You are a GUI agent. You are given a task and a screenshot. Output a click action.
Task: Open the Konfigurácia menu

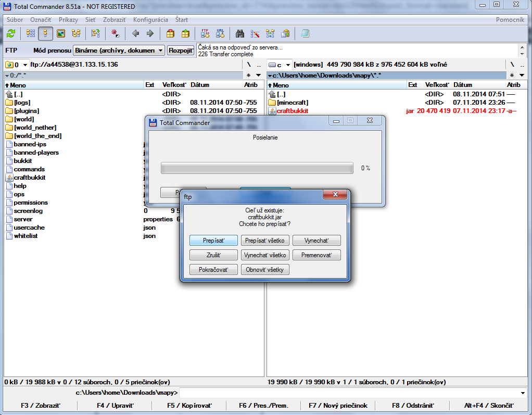coord(150,20)
